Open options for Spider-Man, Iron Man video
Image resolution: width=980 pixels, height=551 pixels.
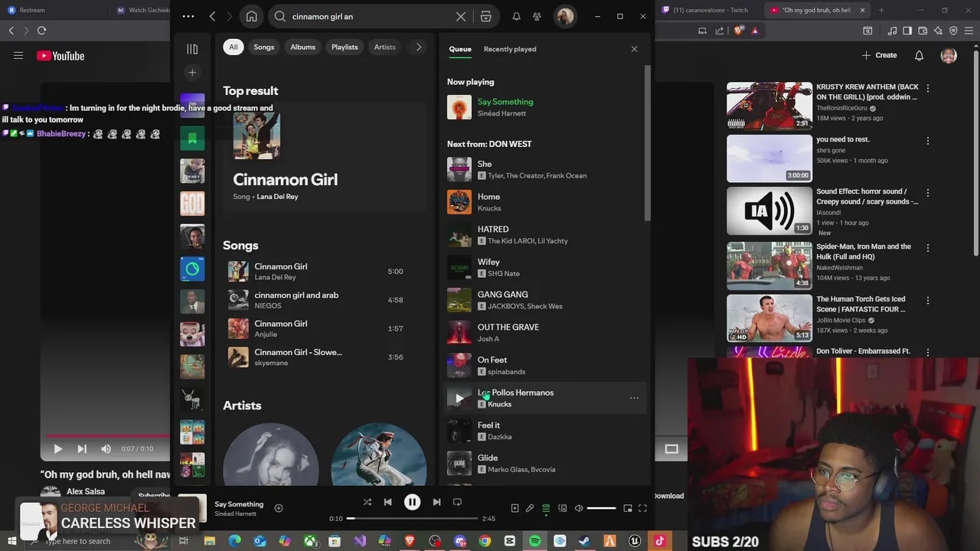pos(928,248)
